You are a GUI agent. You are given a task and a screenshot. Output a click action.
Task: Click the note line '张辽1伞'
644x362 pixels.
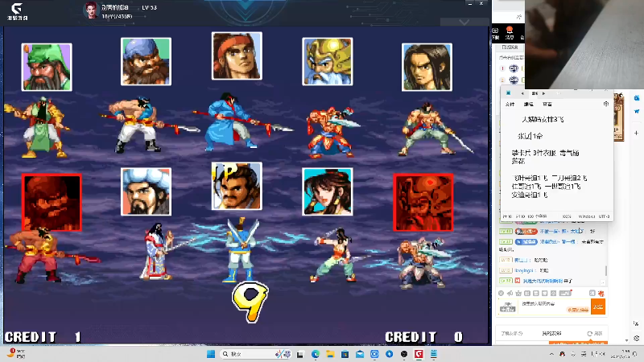[530, 136]
